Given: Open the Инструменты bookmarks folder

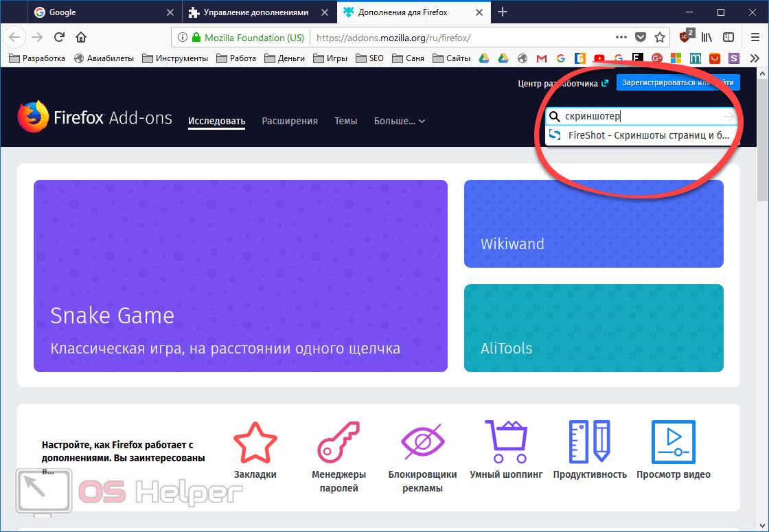Looking at the screenshot, I should pos(175,58).
